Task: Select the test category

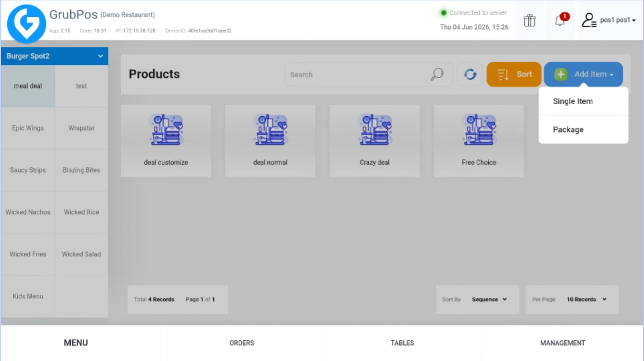Action: coord(81,86)
